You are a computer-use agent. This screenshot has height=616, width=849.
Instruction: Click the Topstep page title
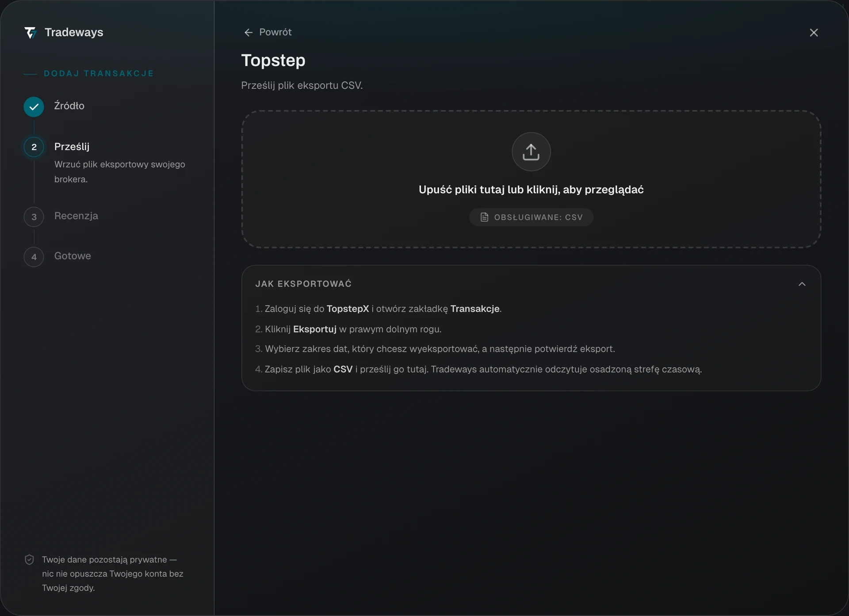click(x=273, y=60)
